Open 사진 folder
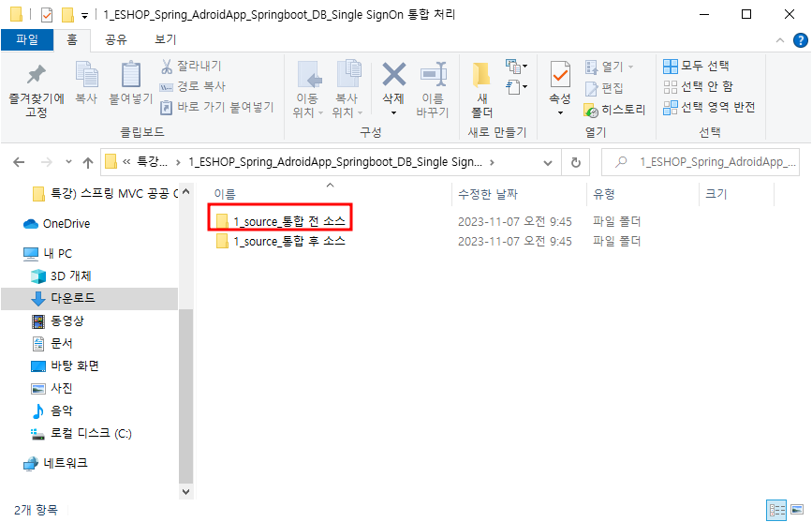The width and height of the screenshot is (812, 522). click(52, 389)
